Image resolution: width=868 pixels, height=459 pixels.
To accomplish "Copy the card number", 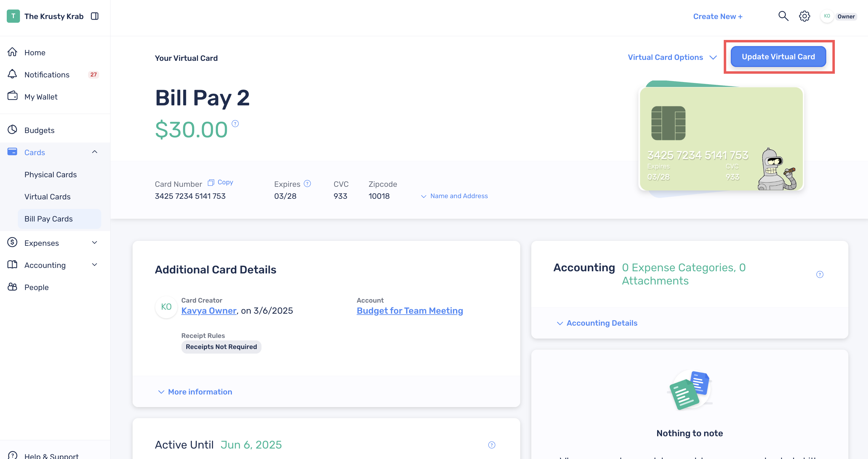I will [x=220, y=182].
